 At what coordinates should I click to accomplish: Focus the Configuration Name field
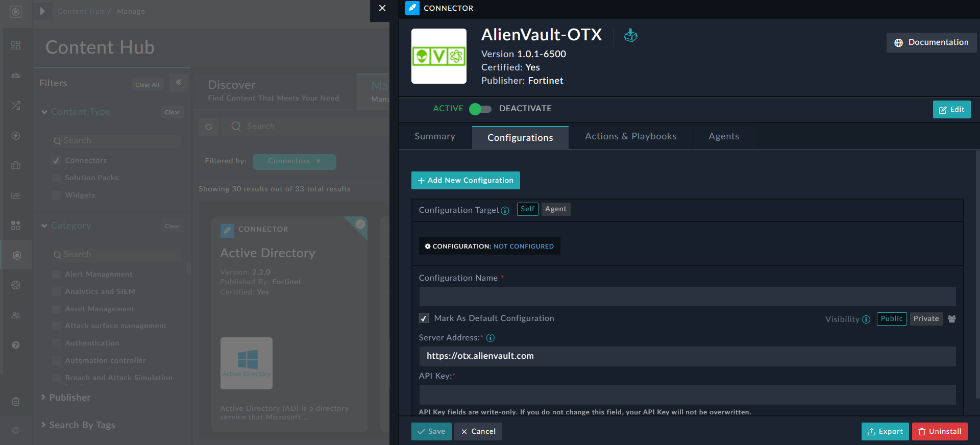[x=687, y=296]
